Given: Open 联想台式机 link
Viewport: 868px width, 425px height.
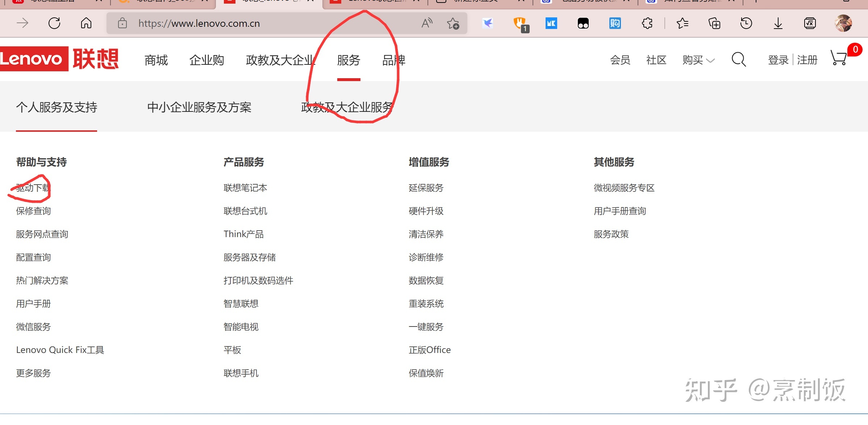Looking at the screenshot, I should point(245,211).
